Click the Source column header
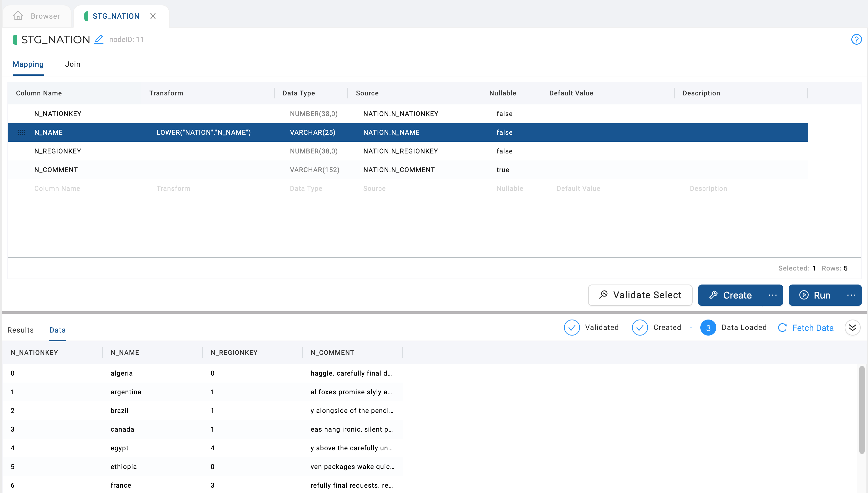 point(367,93)
